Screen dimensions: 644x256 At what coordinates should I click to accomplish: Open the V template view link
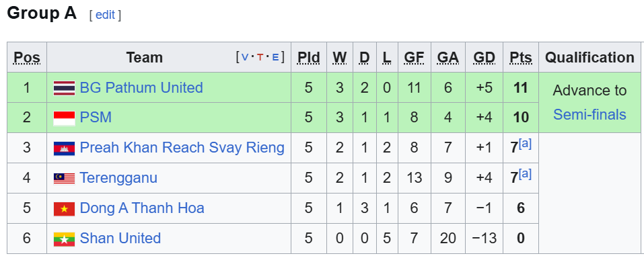[x=245, y=57]
